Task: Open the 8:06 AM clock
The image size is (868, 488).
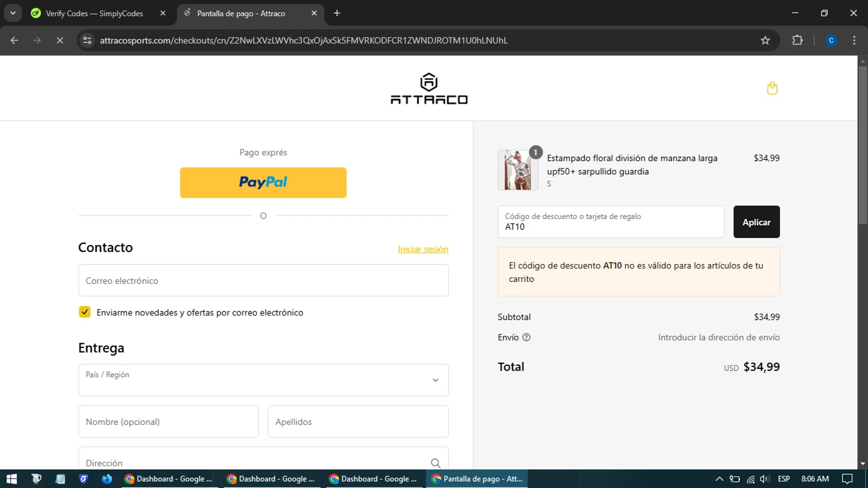Action: pyautogui.click(x=815, y=479)
